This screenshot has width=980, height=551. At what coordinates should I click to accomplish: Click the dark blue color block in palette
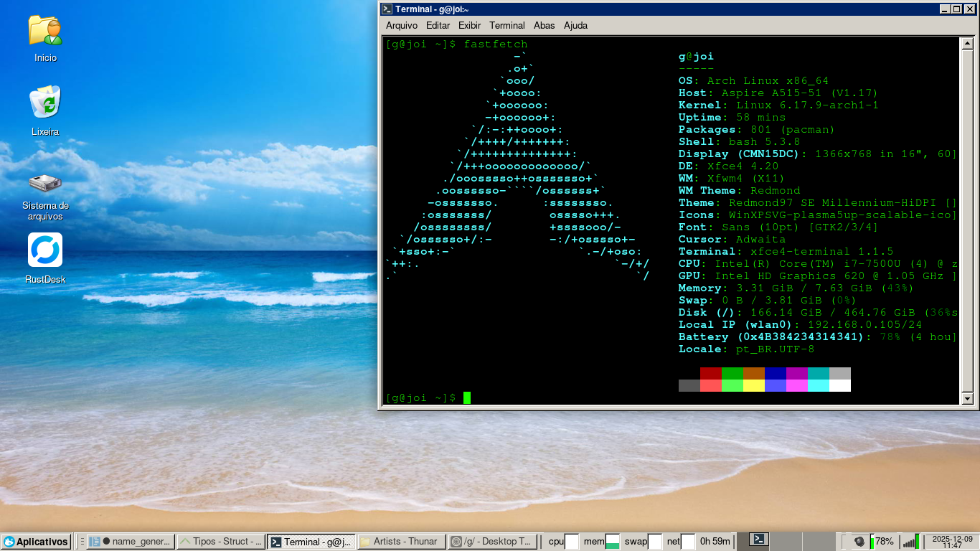(776, 373)
